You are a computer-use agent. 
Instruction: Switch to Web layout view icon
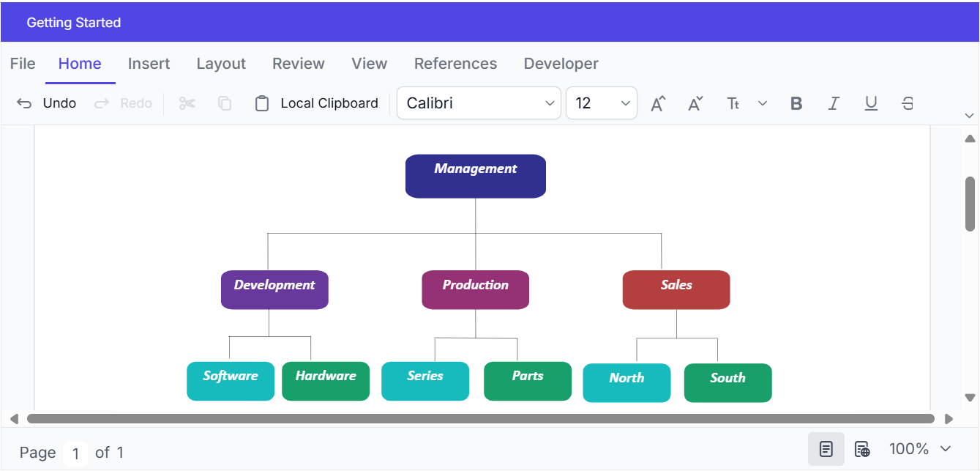pyautogui.click(x=862, y=449)
